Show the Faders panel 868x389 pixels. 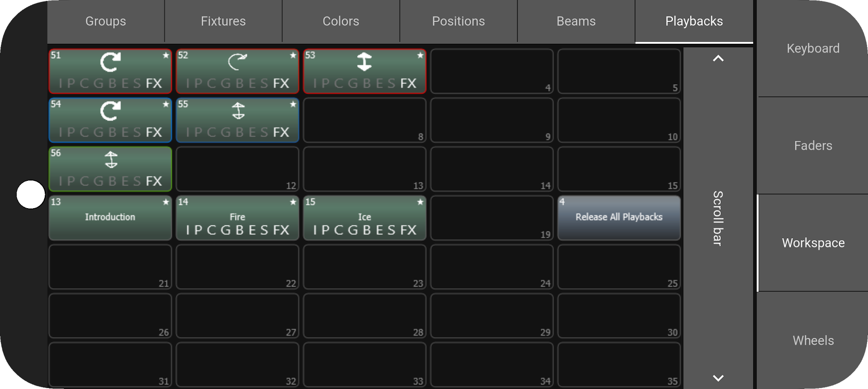click(813, 146)
